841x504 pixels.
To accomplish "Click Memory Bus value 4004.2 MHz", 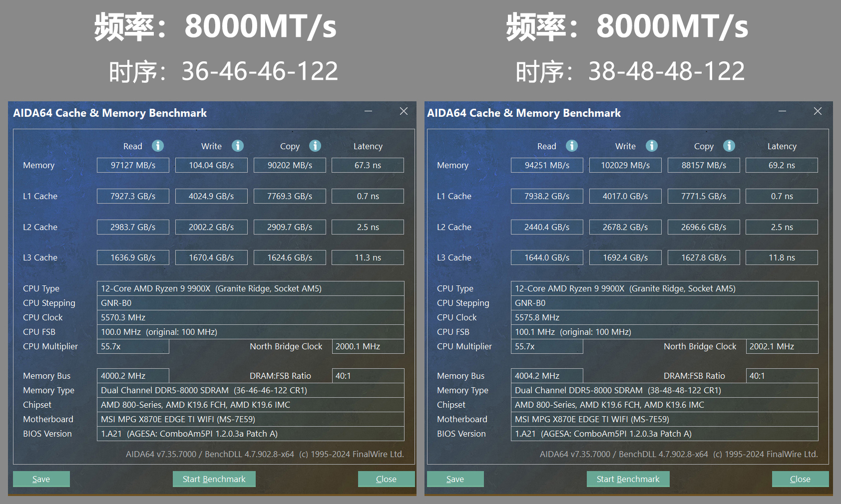I will click(547, 376).
